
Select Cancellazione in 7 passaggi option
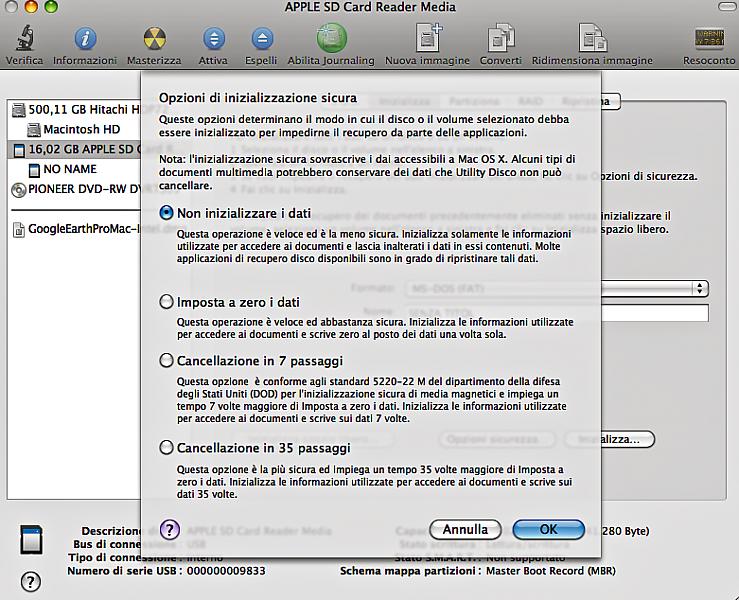coord(166,361)
